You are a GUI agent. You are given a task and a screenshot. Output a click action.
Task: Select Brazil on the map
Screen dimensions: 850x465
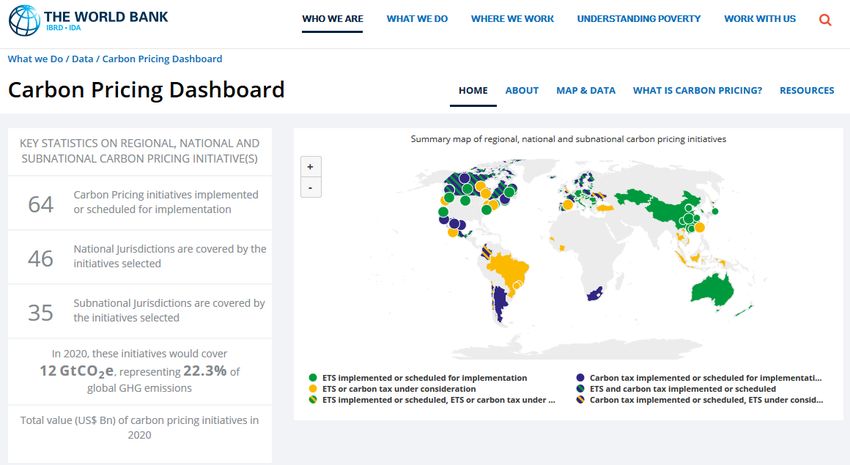510,269
